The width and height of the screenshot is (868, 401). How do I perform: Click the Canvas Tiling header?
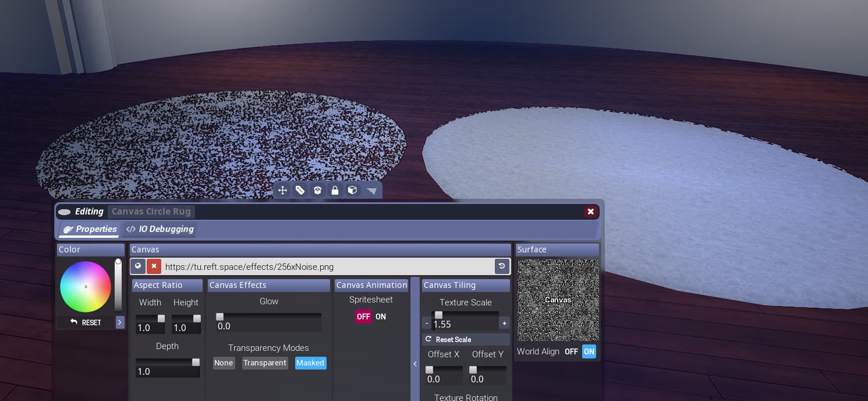pyautogui.click(x=466, y=285)
